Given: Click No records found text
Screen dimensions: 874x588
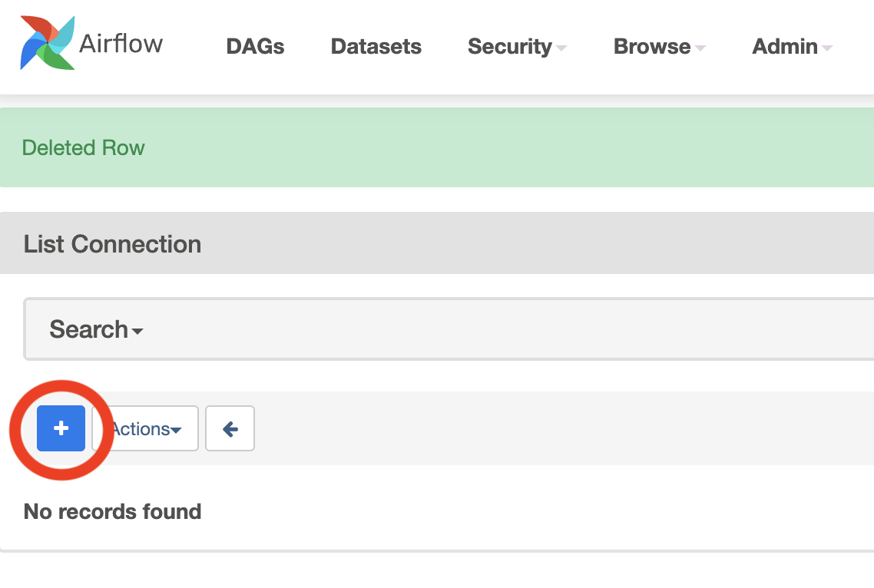Looking at the screenshot, I should coord(111,511).
